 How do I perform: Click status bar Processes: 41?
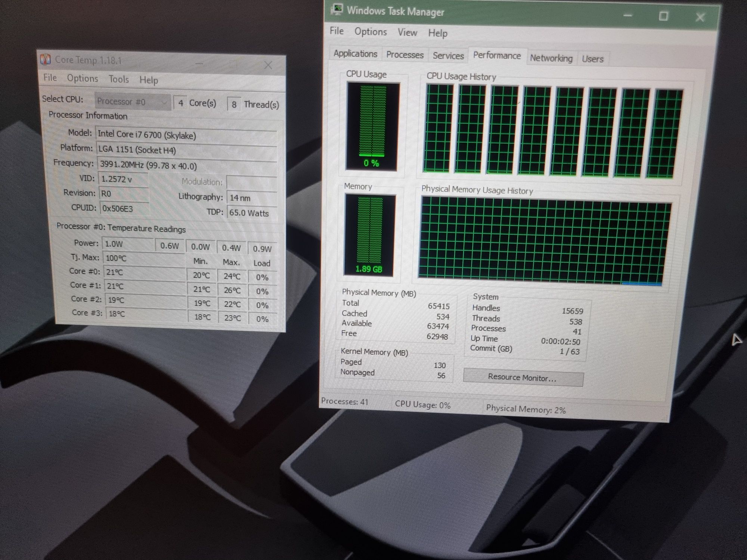point(344,402)
